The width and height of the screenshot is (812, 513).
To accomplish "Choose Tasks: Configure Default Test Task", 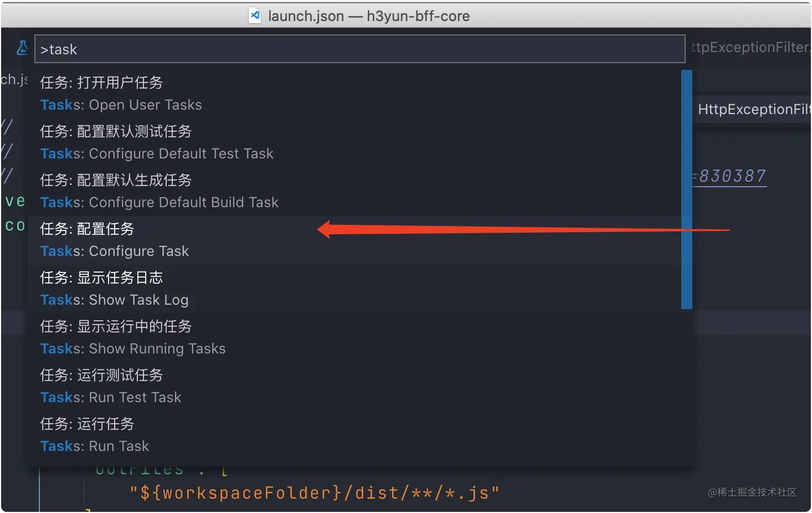I will click(354, 143).
